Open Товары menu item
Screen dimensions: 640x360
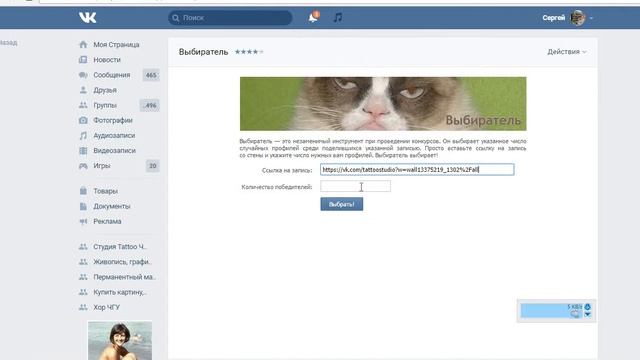pos(106,191)
